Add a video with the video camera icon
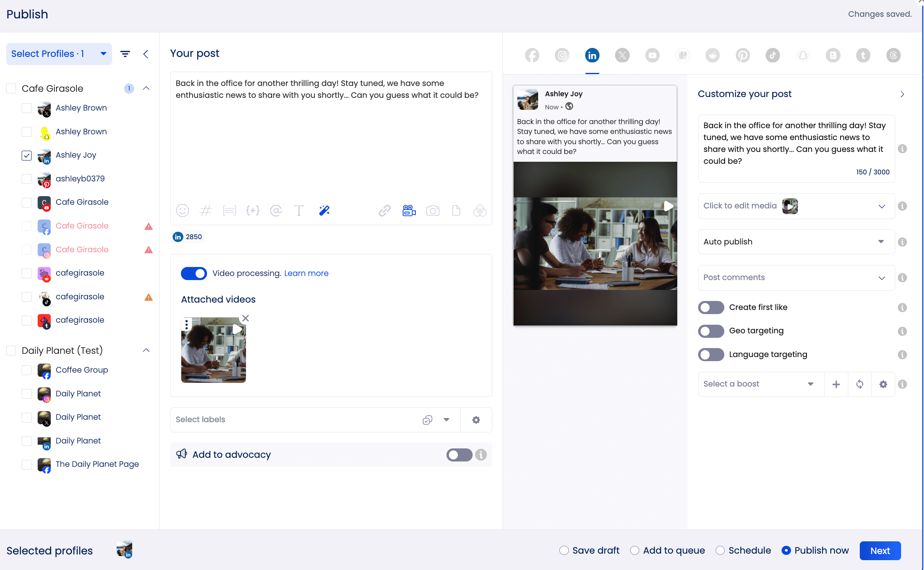This screenshot has height=570, width=924. (408, 210)
